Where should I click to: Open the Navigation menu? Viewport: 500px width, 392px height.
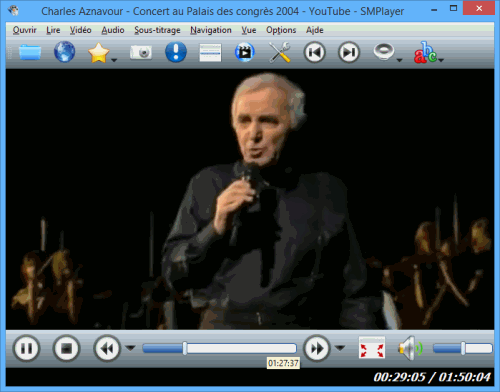[x=211, y=30]
